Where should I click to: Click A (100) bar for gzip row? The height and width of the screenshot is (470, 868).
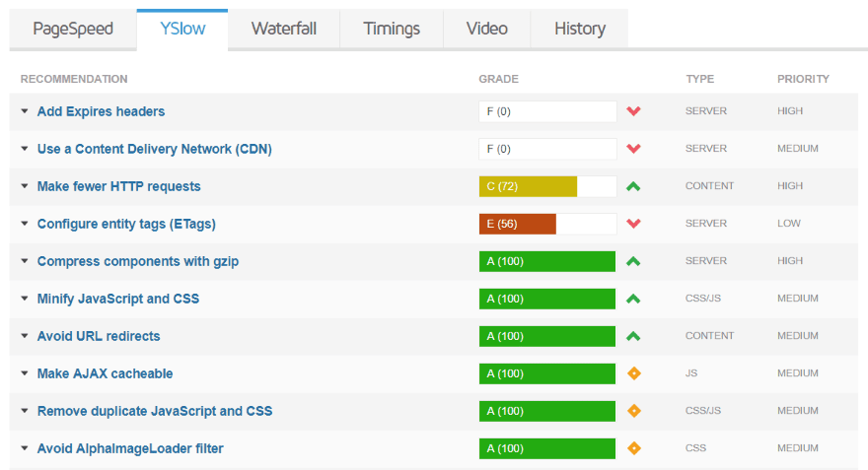[x=547, y=261]
